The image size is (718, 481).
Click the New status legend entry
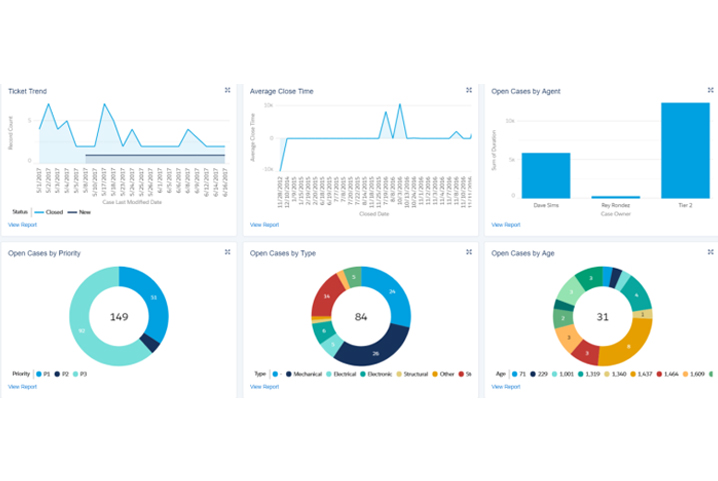click(79, 212)
